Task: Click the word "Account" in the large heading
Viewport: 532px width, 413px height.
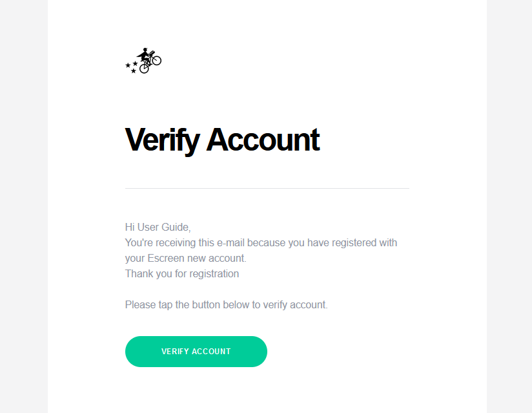Action: click(x=263, y=140)
